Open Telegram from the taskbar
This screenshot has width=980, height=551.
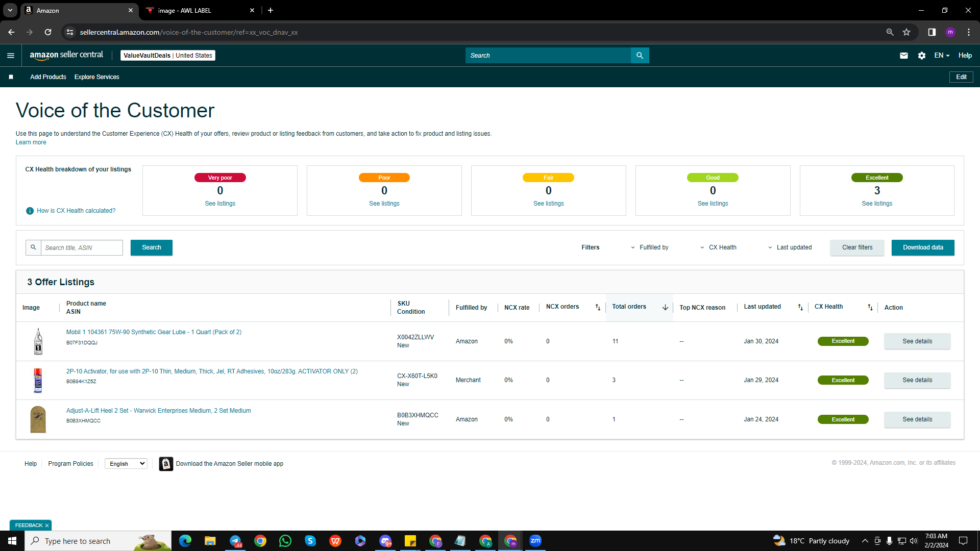(235, 541)
